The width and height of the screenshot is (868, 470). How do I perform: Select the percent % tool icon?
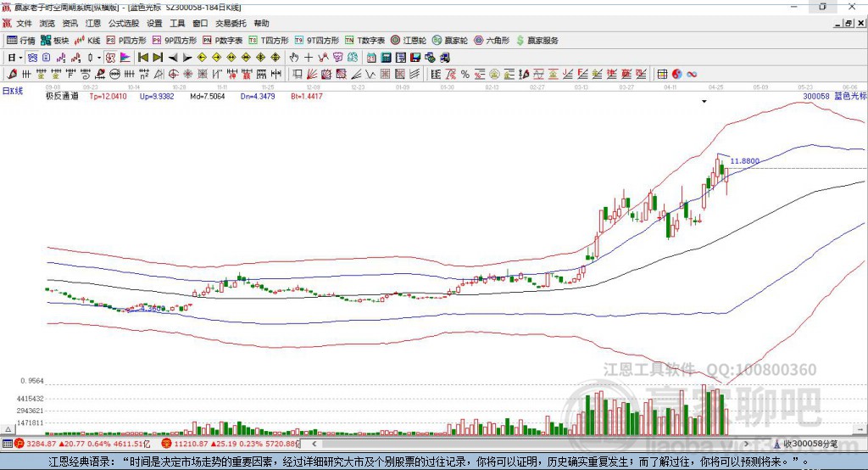(465, 74)
